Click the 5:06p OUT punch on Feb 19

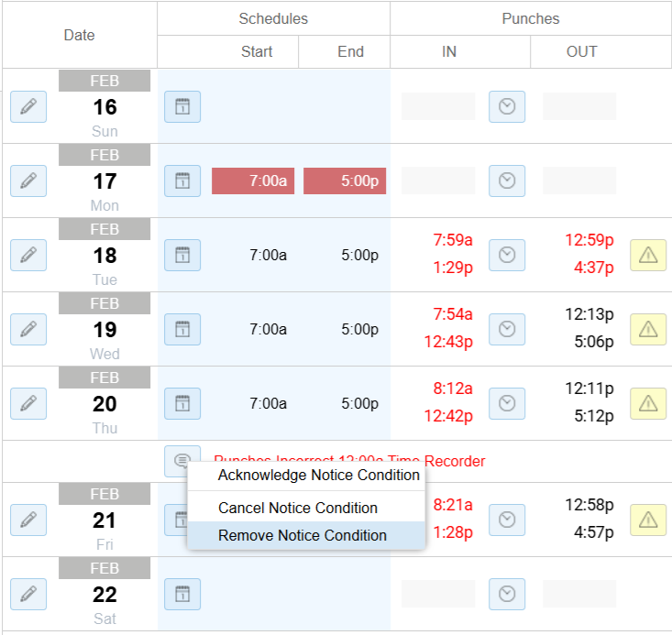click(594, 342)
